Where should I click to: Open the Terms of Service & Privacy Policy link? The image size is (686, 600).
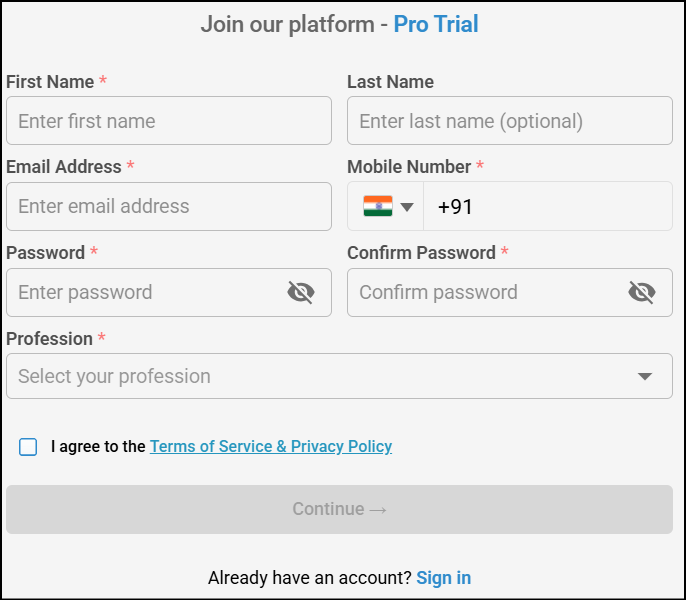pyautogui.click(x=271, y=447)
